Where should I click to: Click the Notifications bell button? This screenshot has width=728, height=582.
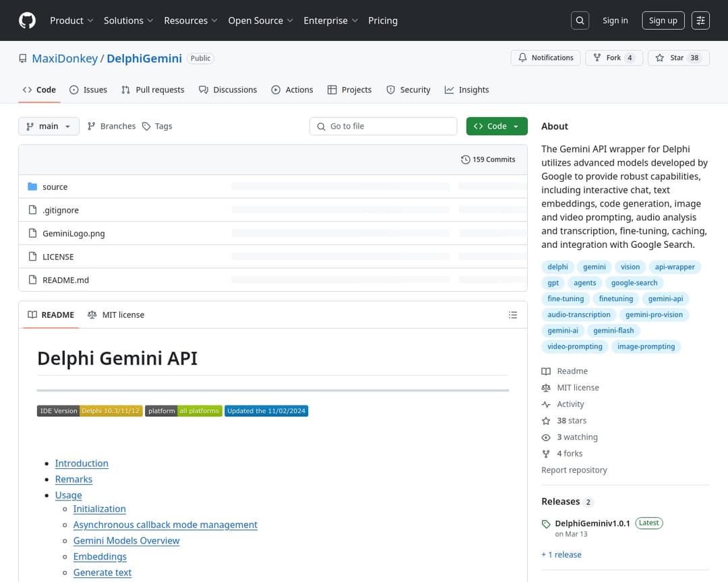click(545, 57)
